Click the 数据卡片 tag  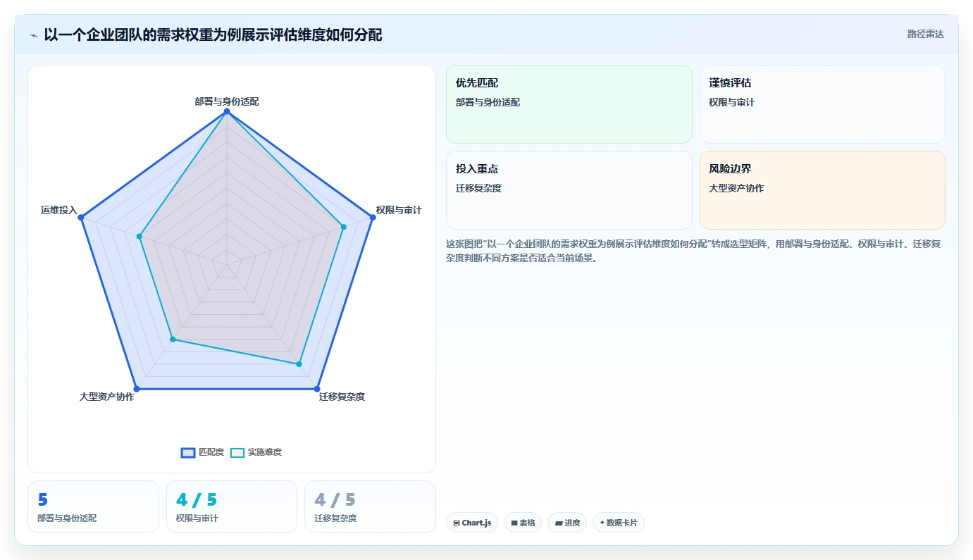click(619, 523)
